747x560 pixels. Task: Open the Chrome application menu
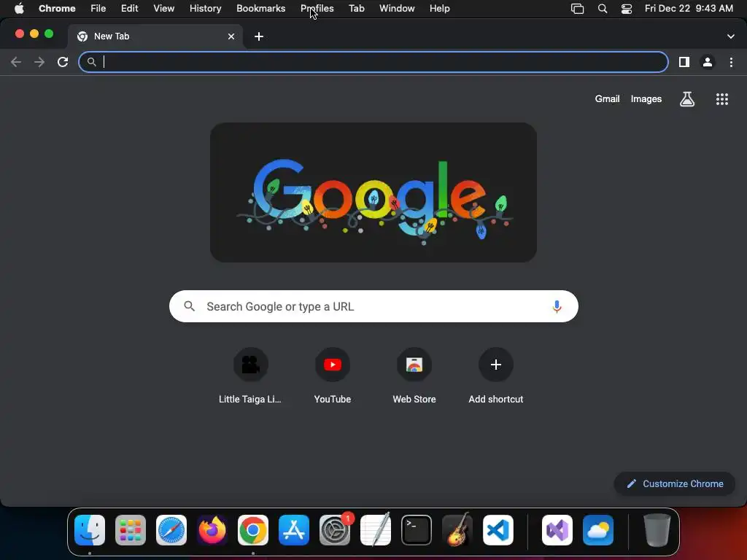pyautogui.click(x=57, y=9)
